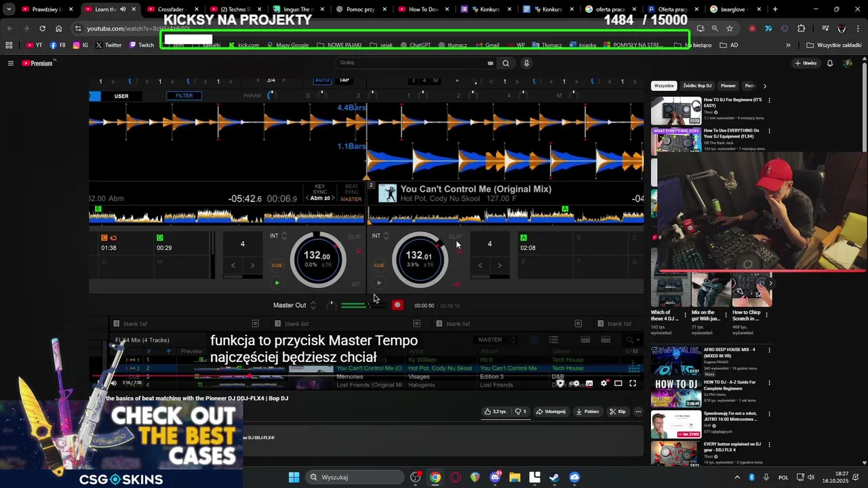Toggle subtitles in the video player
868x488 pixels.
589,384
